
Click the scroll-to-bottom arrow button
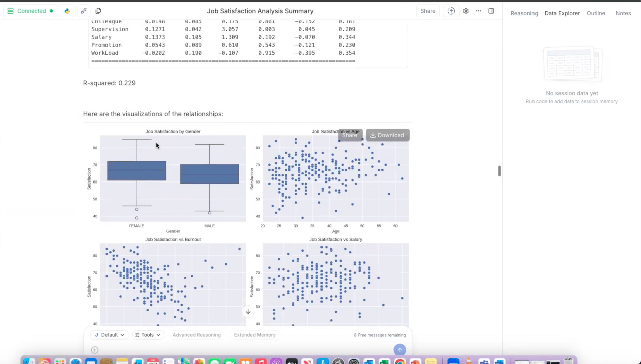click(x=248, y=312)
